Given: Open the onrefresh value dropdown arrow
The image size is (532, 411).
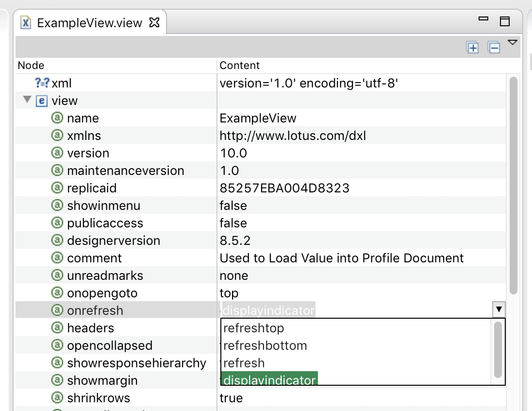Looking at the screenshot, I should tap(499, 309).
